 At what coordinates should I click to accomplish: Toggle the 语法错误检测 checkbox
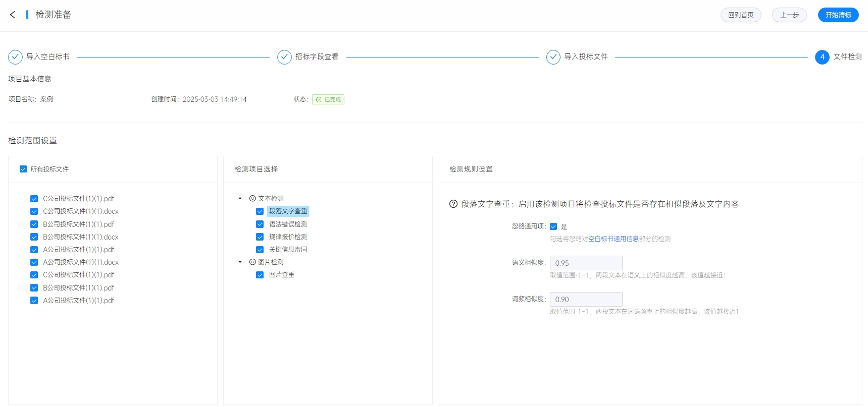click(x=260, y=224)
